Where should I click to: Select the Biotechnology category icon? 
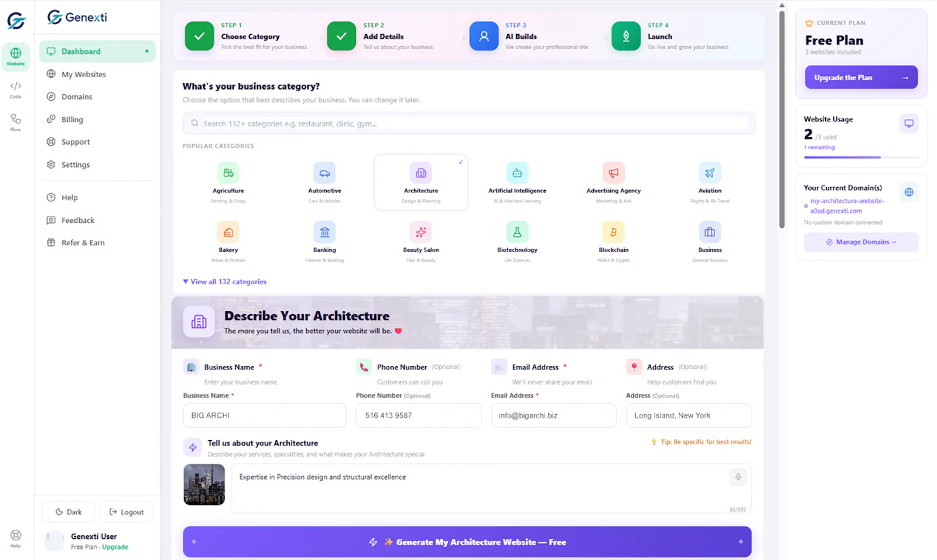click(517, 232)
